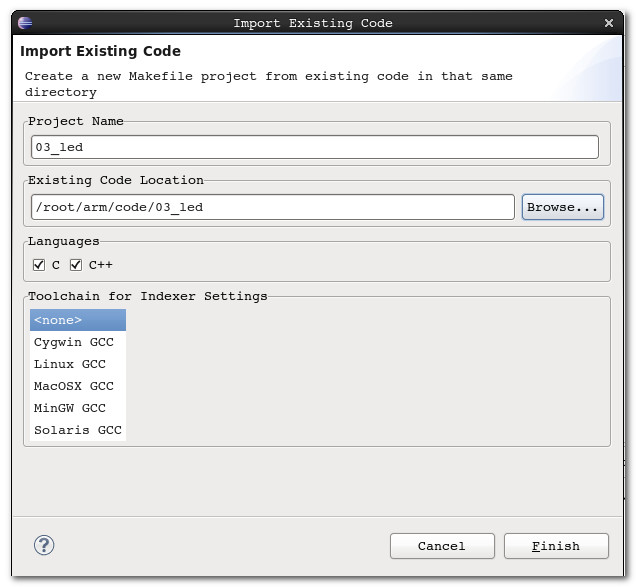Select MinGW GCC toolchain
Screen dimensions: 636x587
70,408
